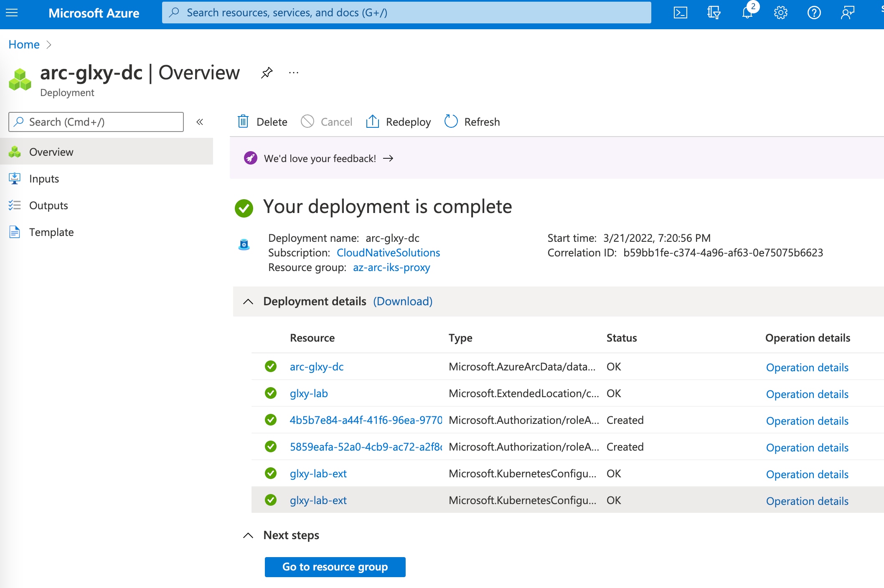
Task: Click the arc-glxy-dc deployment cubes icon
Action: click(20, 80)
